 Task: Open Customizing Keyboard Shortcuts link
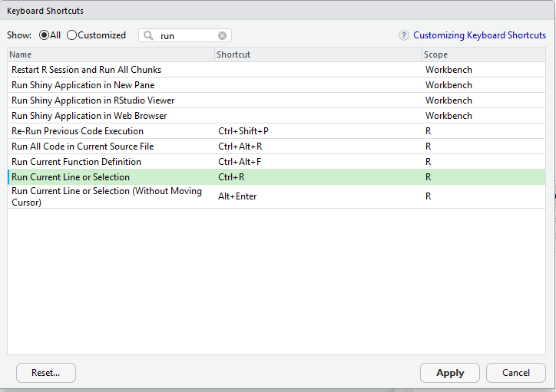point(479,35)
